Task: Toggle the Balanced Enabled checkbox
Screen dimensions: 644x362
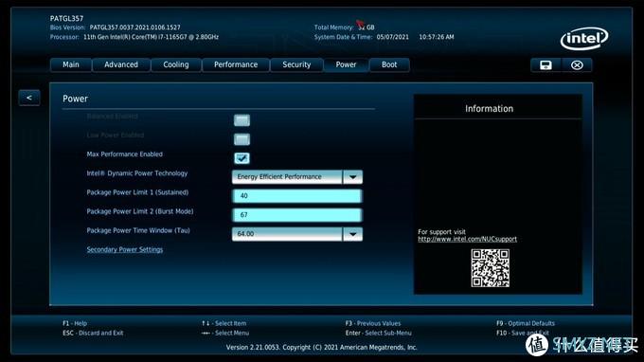Action: [241, 120]
